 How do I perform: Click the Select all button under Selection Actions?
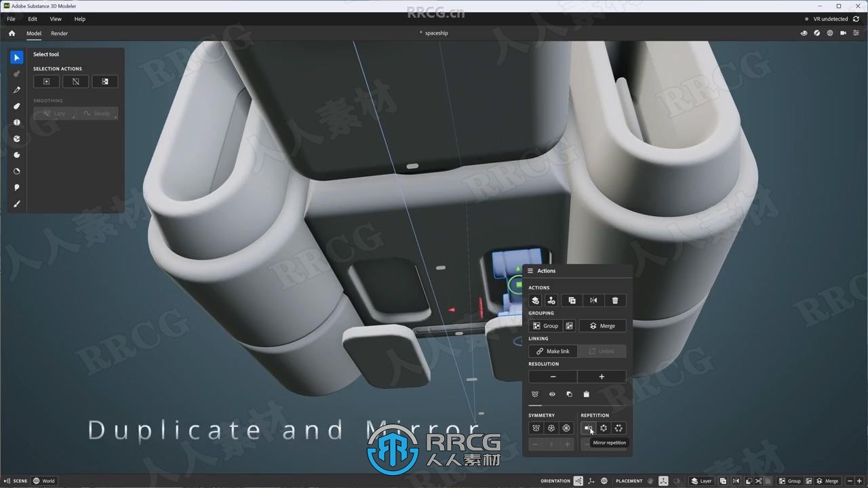click(46, 81)
